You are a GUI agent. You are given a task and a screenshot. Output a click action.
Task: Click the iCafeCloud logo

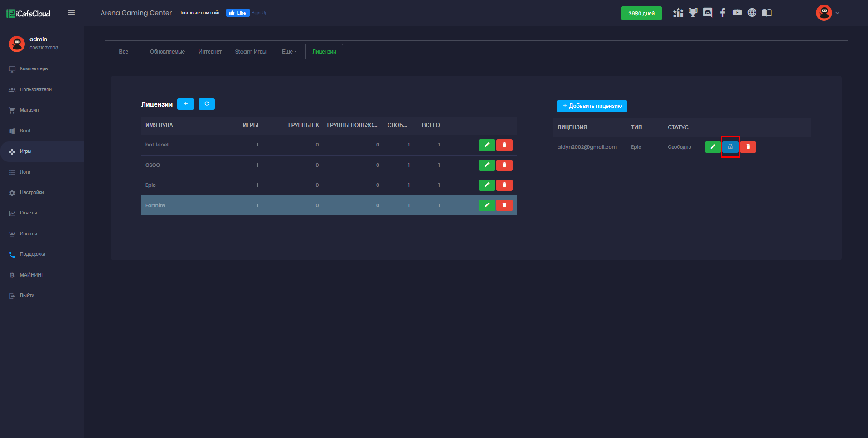point(29,13)
